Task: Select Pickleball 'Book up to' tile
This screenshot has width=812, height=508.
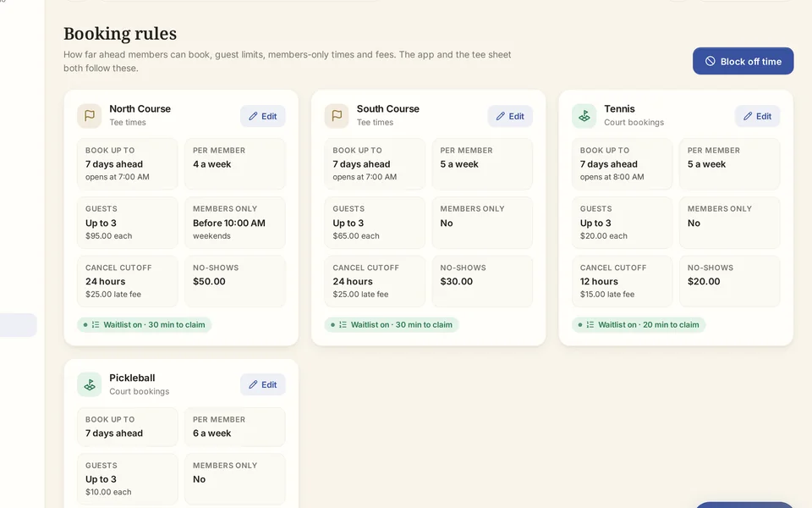Action: (x=128, y=427)
